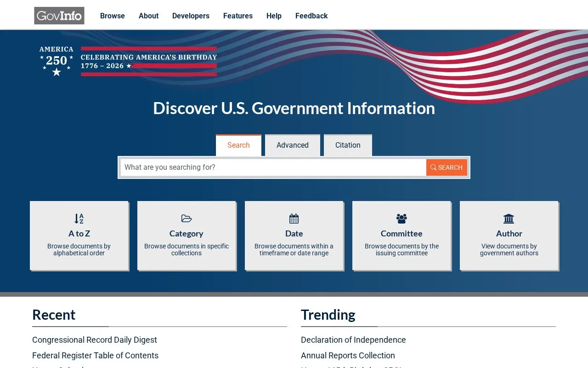
Task: Click the Date calendar icon
Action: [x=294, y=218]
